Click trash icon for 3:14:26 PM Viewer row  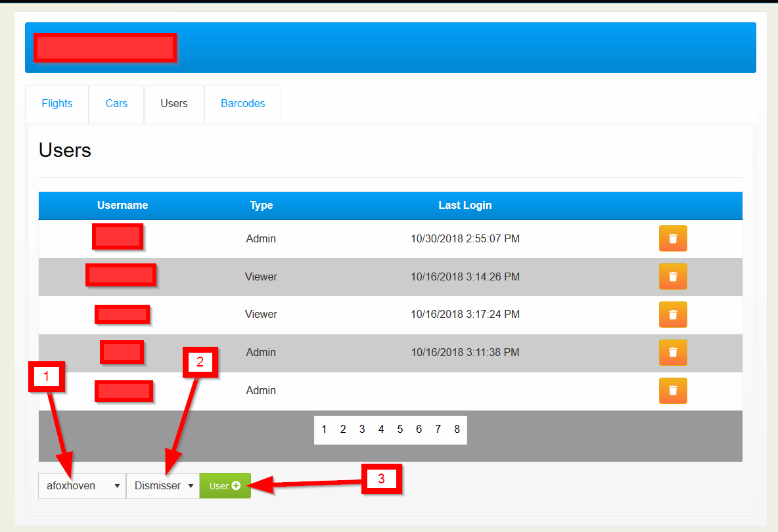coord(672,277)
